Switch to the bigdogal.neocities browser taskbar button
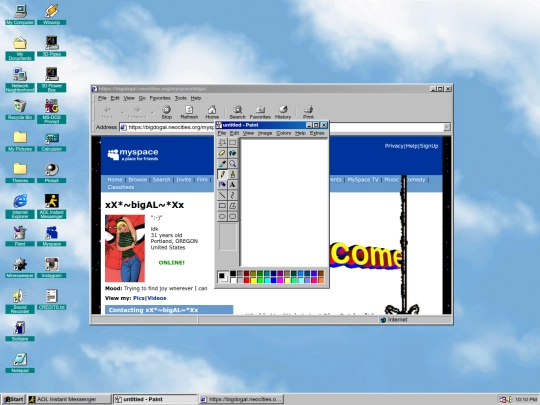This screenshot has height=405, width=540. pos(241,399)
